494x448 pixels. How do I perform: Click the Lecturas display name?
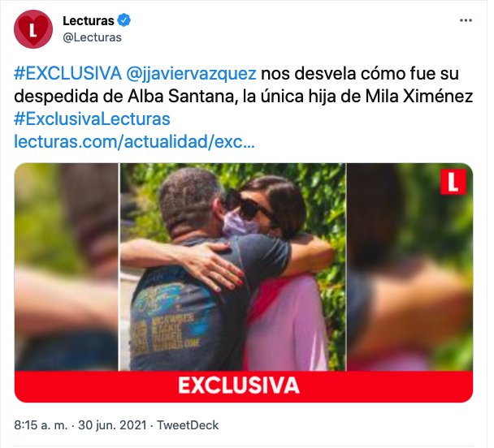(89, 21)
